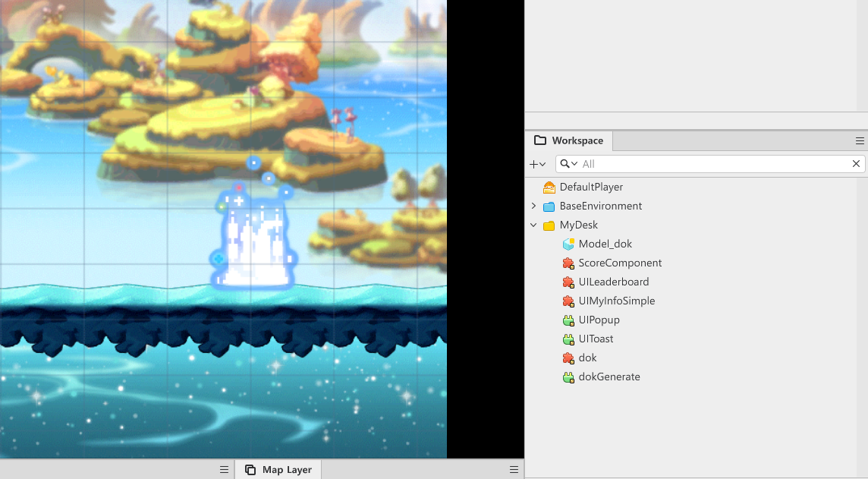The width and height of the screenshot is (868, 479).
Task: Expand the BaseEnvironment tree node
Action: [533, 206]
